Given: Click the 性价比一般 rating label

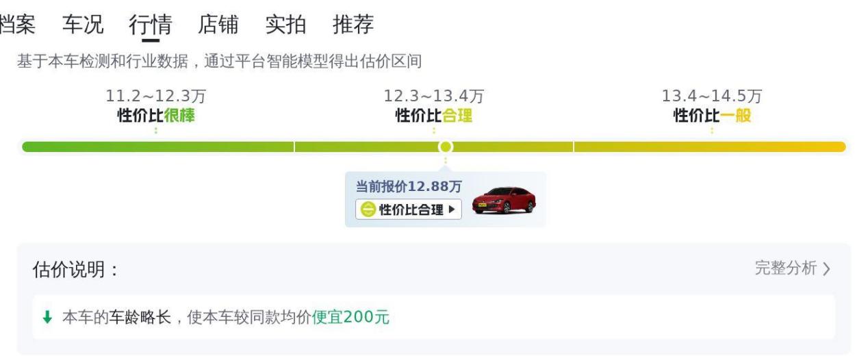Looking at the screenshot, I should pos(712,116).
